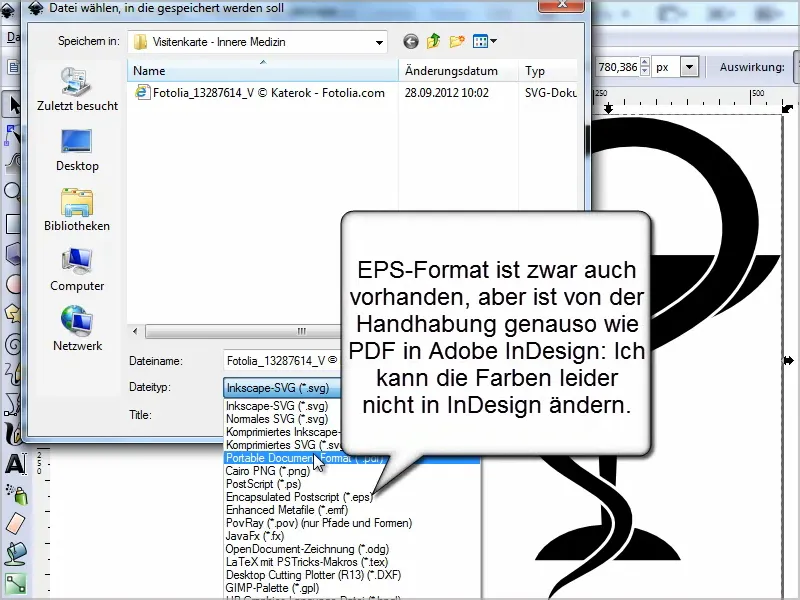Image resolution: width=800 pixels, height=600 pixels.
Task: Select the ellipse circle tool
Action: click(12, 284)
